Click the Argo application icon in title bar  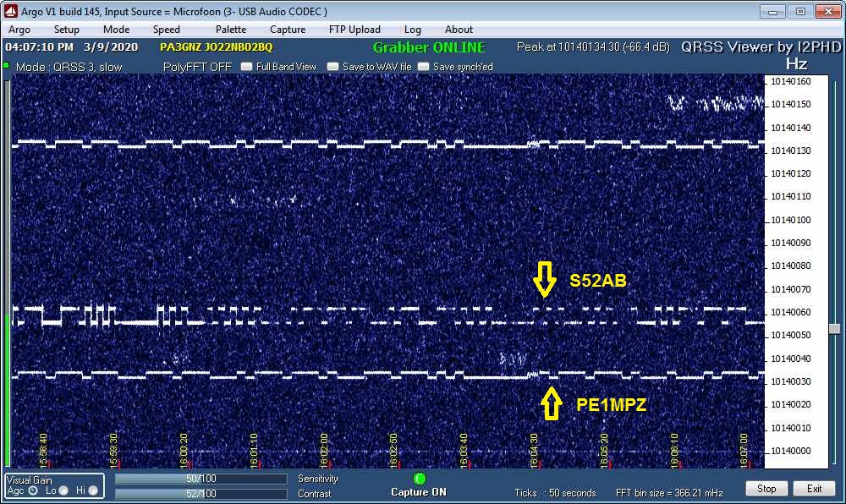[9, 11]
